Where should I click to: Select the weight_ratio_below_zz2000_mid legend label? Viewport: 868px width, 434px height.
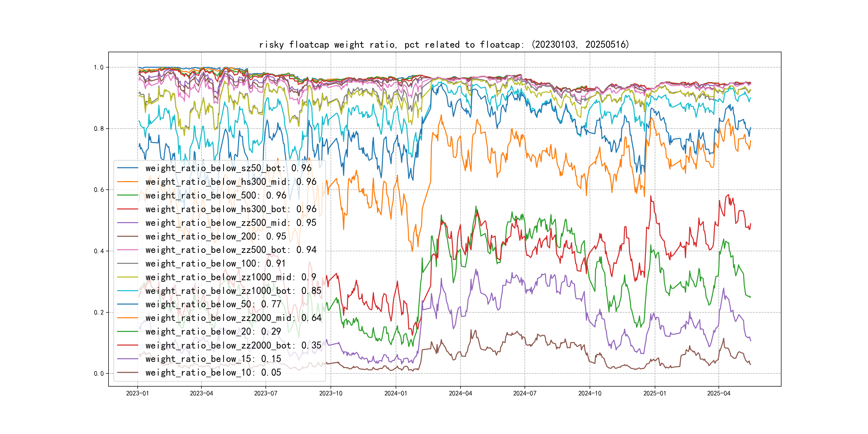tap(233, 318)
